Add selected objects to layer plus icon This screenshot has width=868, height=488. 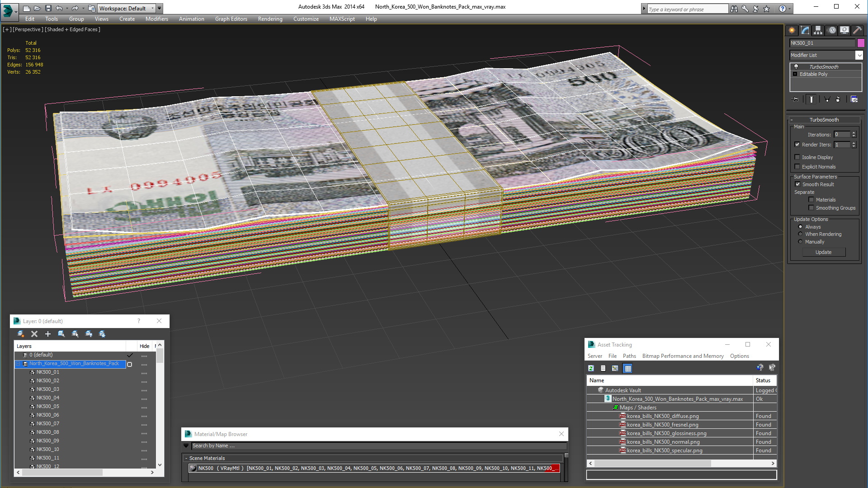[x=48, y=334]
